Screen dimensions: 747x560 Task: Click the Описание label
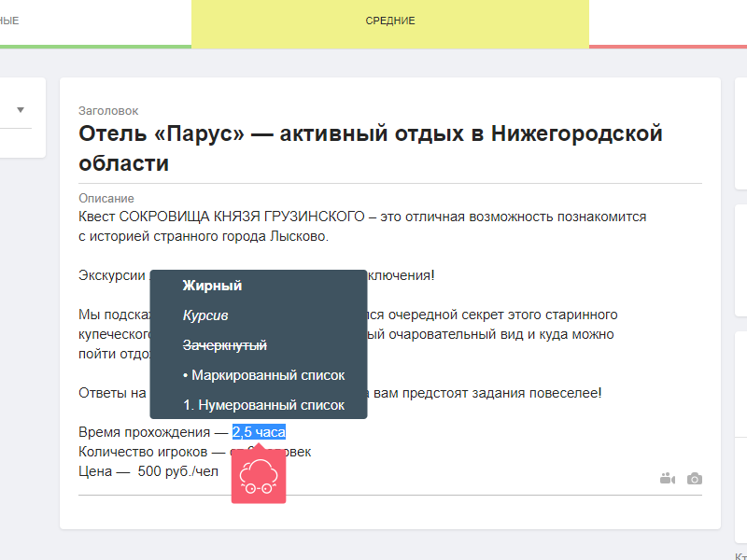coord(106,198)
